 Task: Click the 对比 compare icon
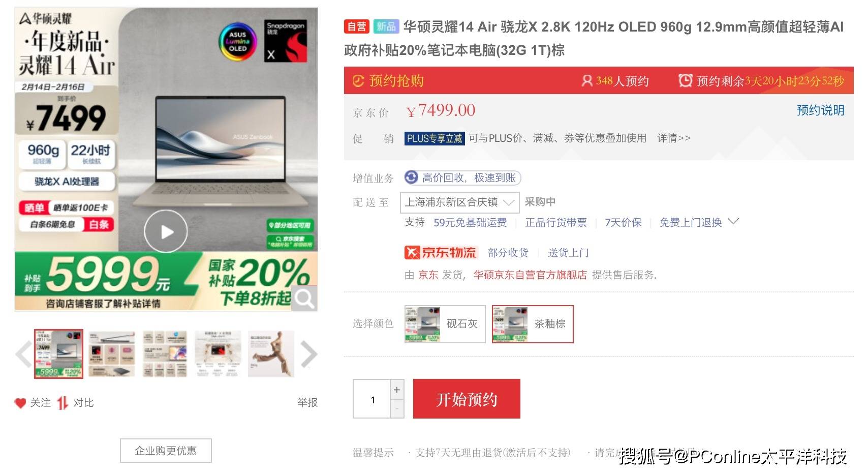[63, 403]
